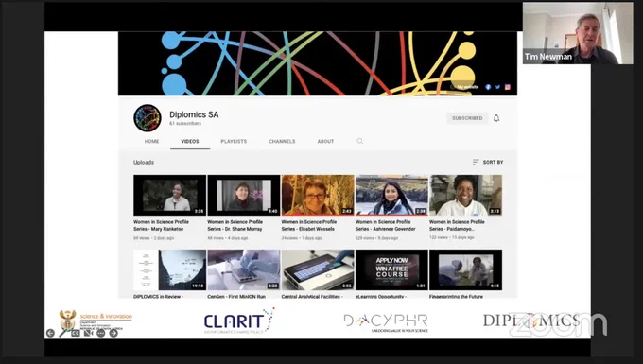Click '69 views · 2 days ago' text
Screen dimensions: 643x364
click(154, 238)
